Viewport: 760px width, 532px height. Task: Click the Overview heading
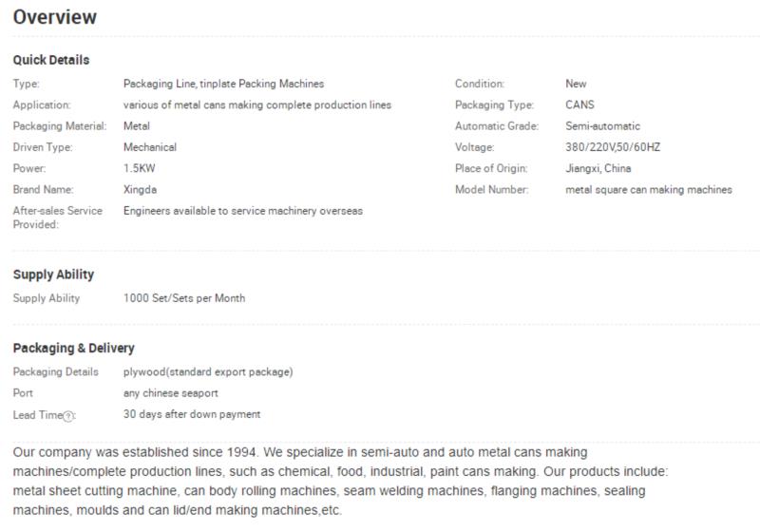[x=55, y=17]
